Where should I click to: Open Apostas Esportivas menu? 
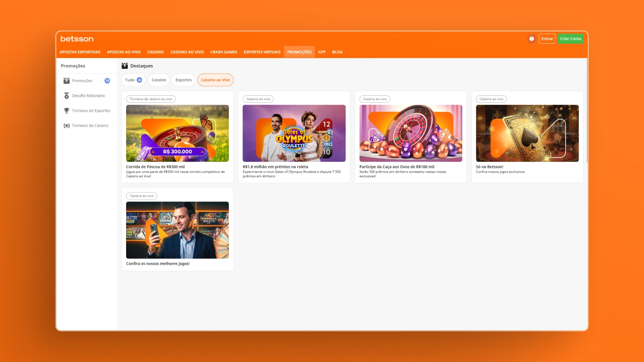(80, 52)
